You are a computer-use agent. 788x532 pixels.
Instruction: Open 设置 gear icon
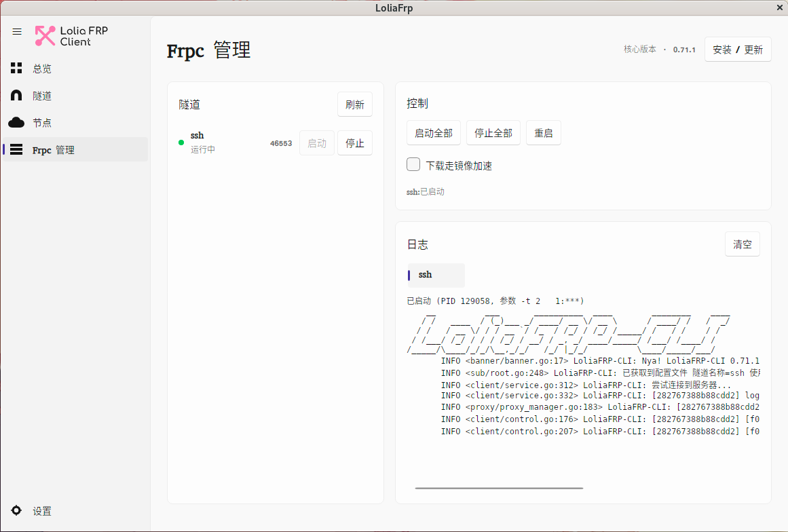coord(16,510)
